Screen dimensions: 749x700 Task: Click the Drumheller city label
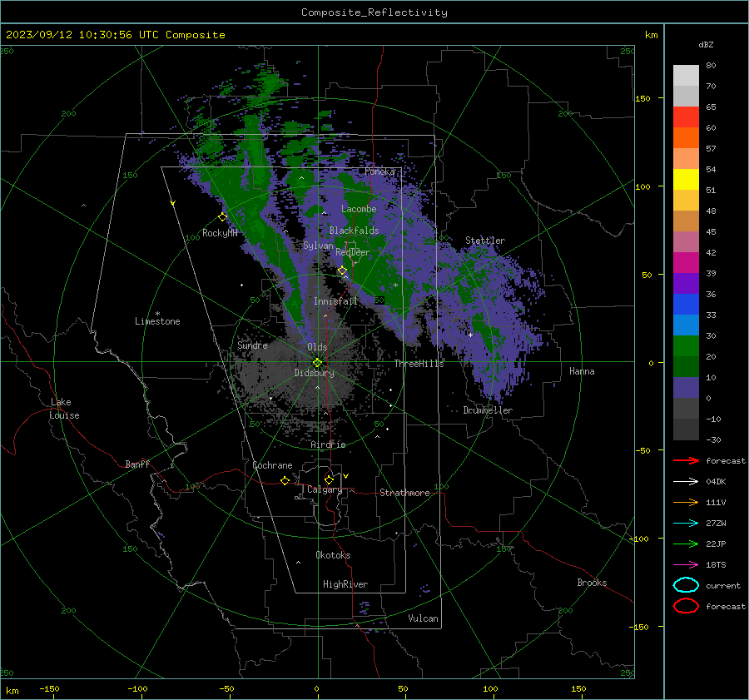(x=488, y=410)
